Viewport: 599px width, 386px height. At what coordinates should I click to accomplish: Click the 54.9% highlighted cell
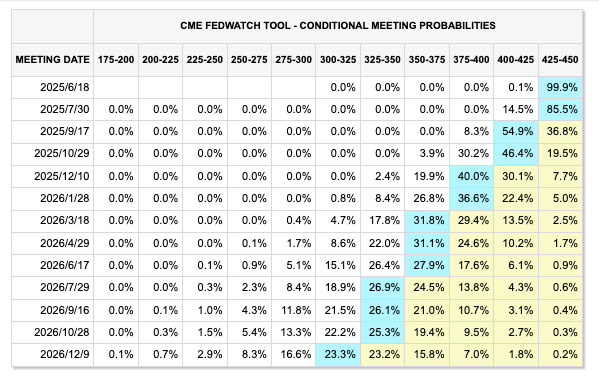tap(516, 132)
